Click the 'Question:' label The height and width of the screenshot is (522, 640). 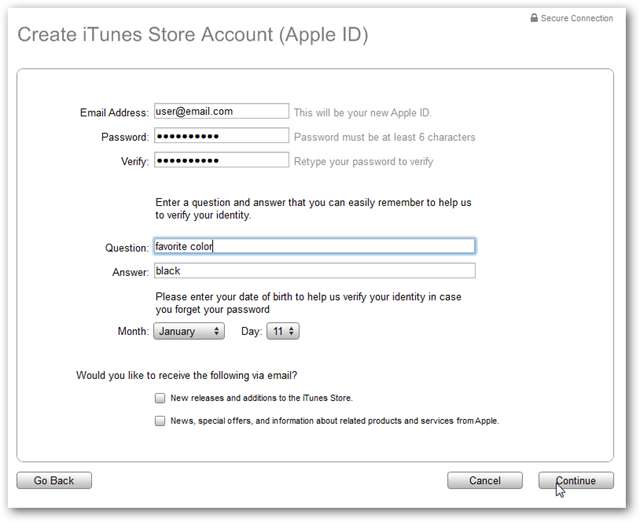[127, 248]
